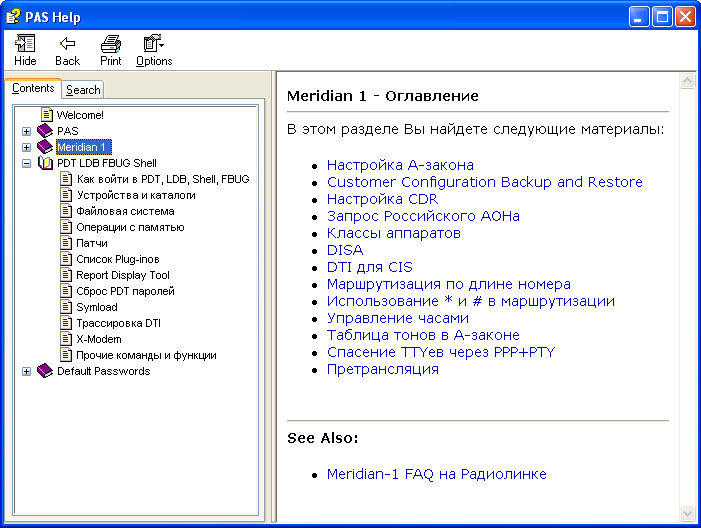Image resolution: width=701 pixels, height=528 pixels.
Task: Click the PAS Help title bar icon
Action: click(x=13, y=17)
